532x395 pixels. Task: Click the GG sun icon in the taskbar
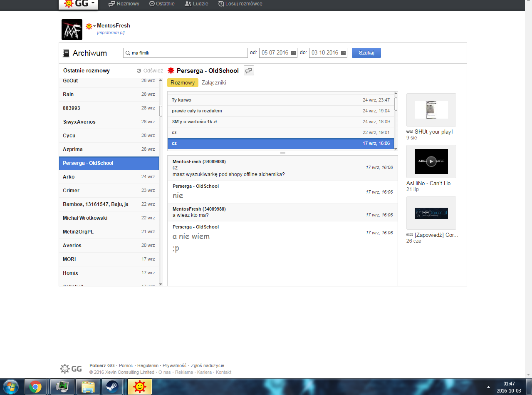click(140, 388)
